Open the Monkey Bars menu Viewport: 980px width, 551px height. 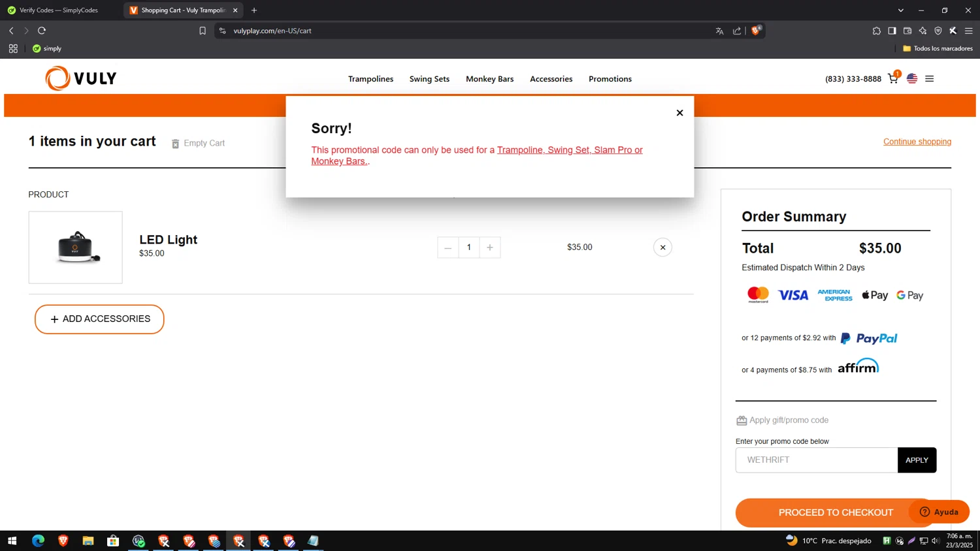tap(489, 79)
